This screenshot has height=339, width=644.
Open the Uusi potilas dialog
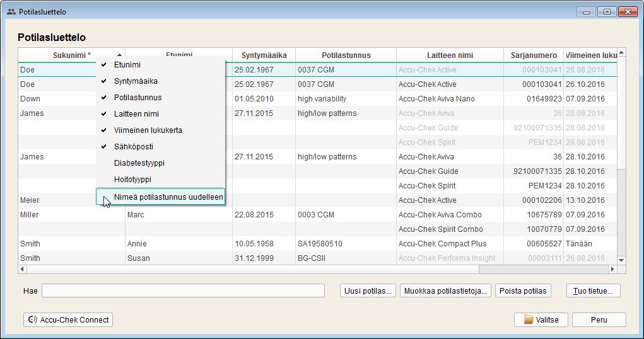(x=368, y=290)
